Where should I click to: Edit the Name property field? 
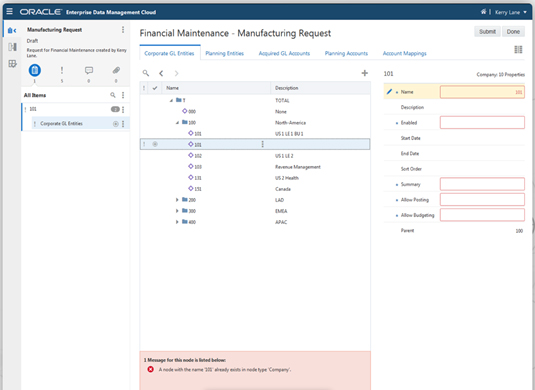[482, 92]
